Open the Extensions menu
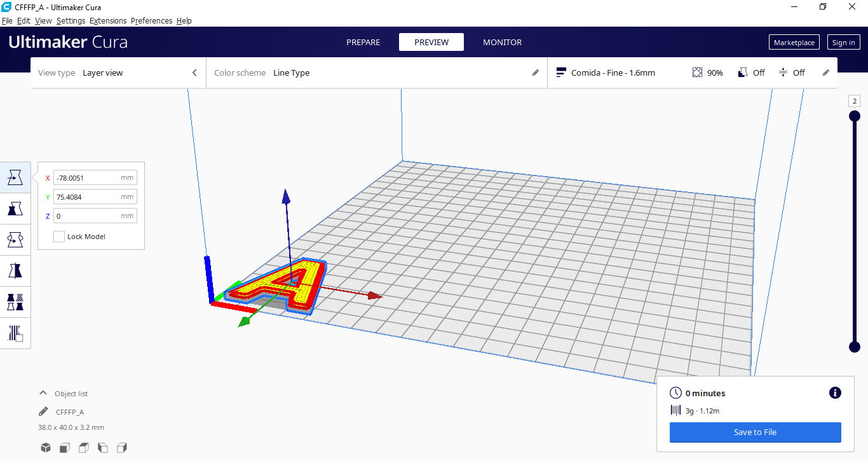Viewport: 868px width, 463px height. pos(108,20)
